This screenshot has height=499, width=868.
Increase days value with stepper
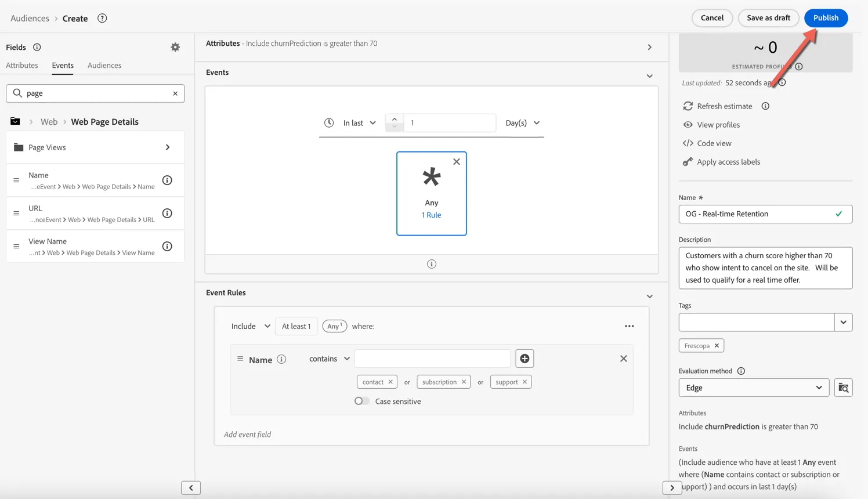click(x=395, y=118)
